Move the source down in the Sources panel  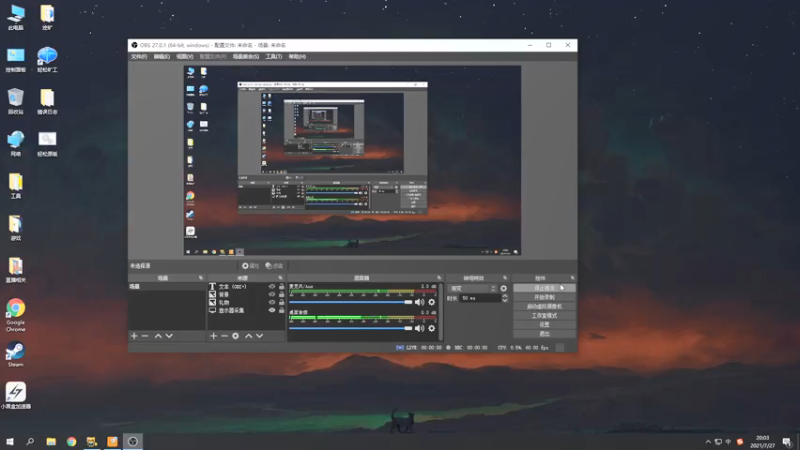260,336
